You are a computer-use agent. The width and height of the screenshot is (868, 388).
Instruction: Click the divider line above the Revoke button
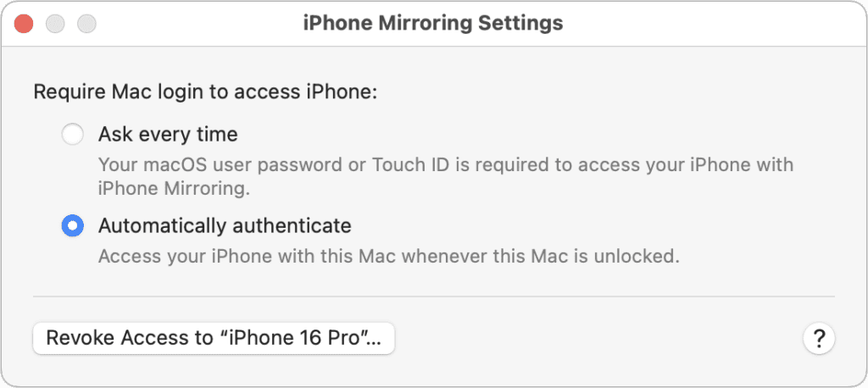tap(433, 297)
